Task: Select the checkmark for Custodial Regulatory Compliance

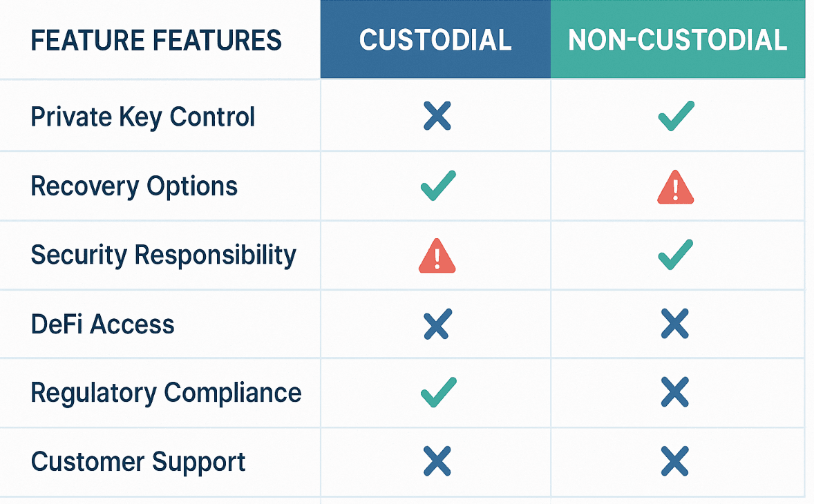Action: coord(439,393)
